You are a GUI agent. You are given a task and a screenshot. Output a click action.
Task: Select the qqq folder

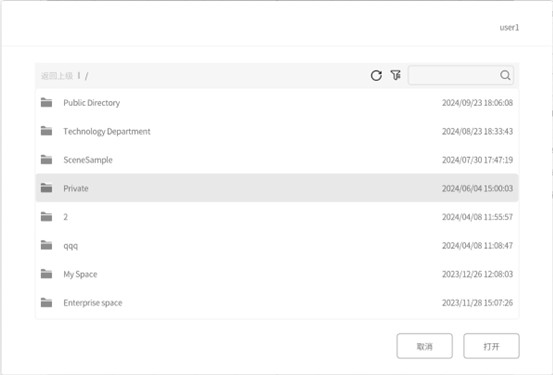coord(277,245)
